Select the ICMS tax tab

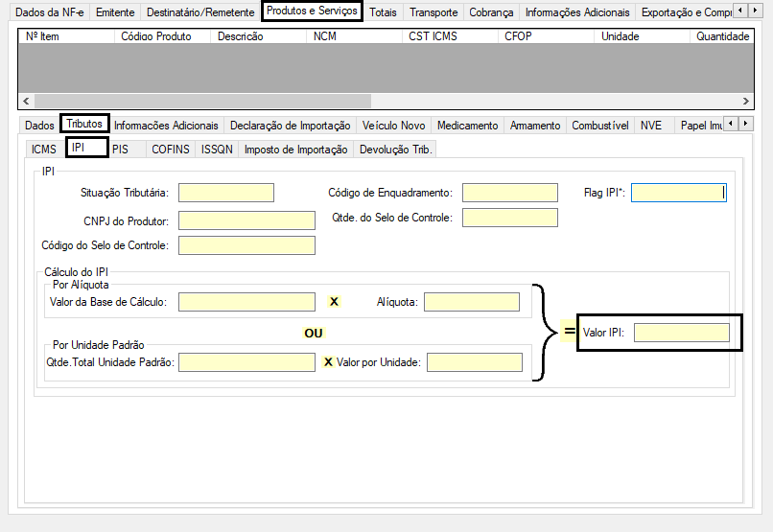click(44, 150)
